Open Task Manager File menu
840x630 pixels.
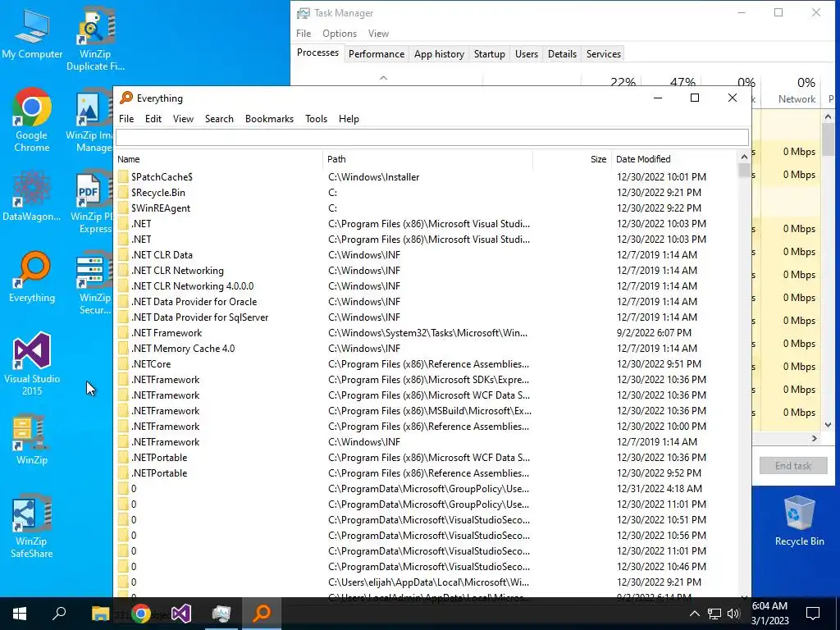click(x=304, y=33)
